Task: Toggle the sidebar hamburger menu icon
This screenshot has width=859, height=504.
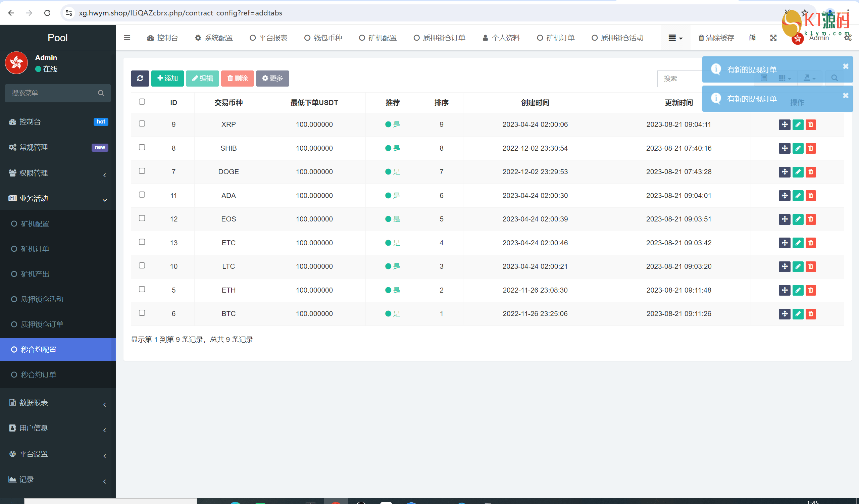Action: tap(127, 38)
